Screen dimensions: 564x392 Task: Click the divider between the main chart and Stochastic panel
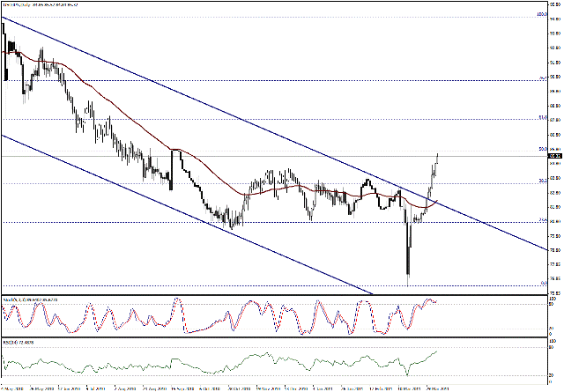coord(264,293)
